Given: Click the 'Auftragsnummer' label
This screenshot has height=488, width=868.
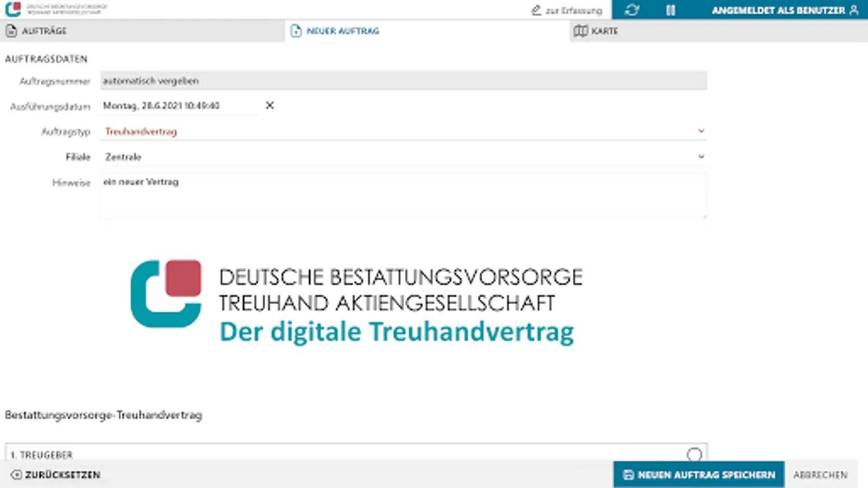Looking at the screenshot, I should (x=55, y=81).
